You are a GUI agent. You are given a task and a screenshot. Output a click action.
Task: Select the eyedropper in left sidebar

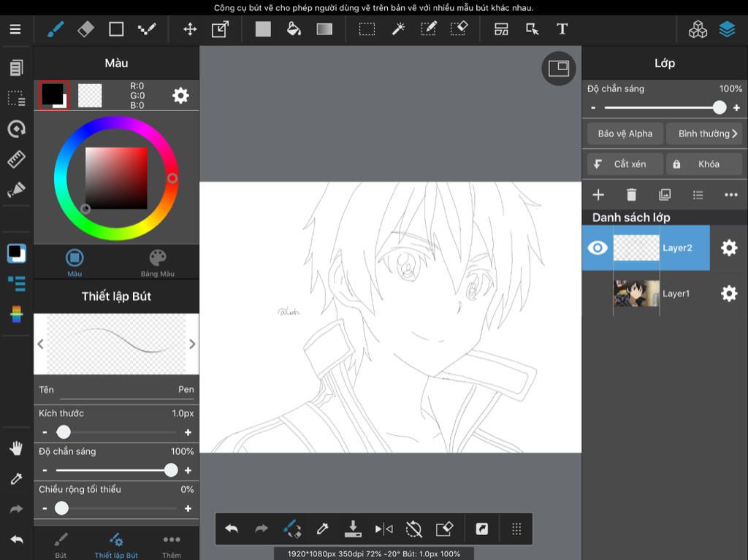[16, 478]
